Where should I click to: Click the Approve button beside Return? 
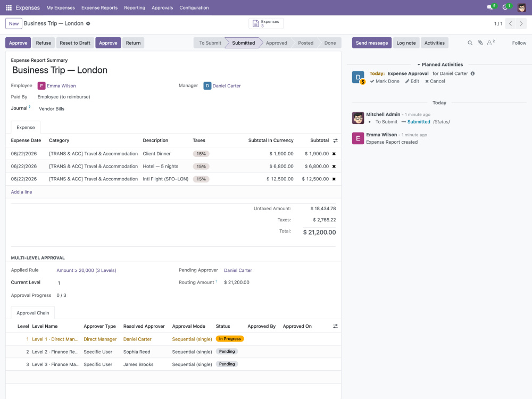tap(108, 43)
